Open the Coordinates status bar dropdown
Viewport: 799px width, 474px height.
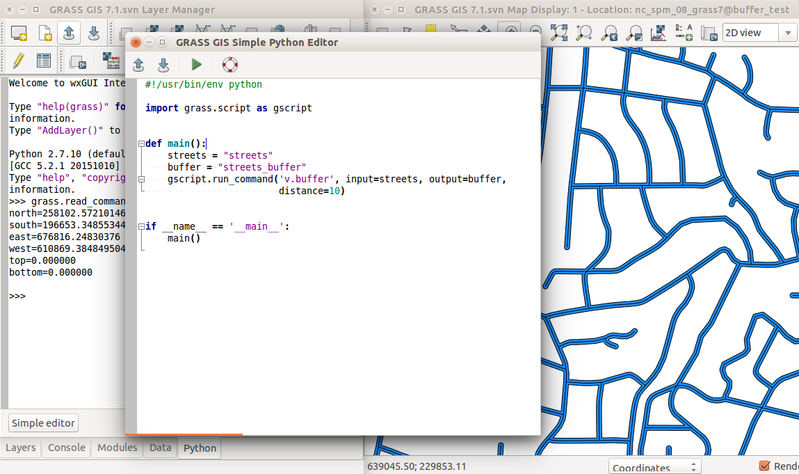pos(654,467)
